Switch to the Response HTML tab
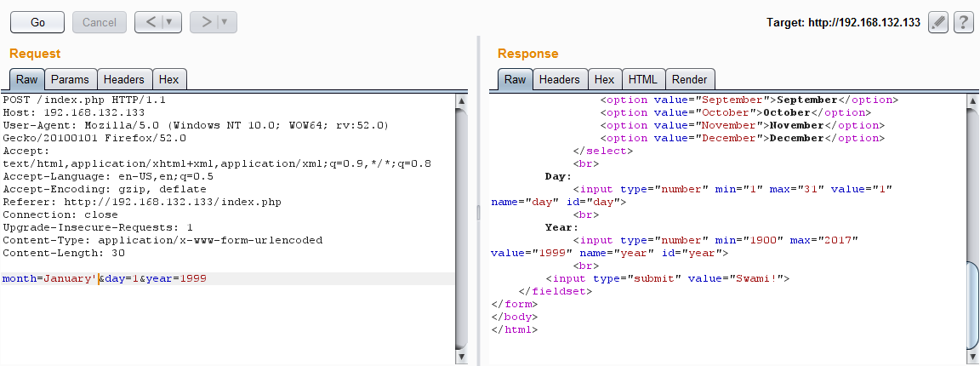Screen dimensions: 980x366 click(x=642, y=79)
